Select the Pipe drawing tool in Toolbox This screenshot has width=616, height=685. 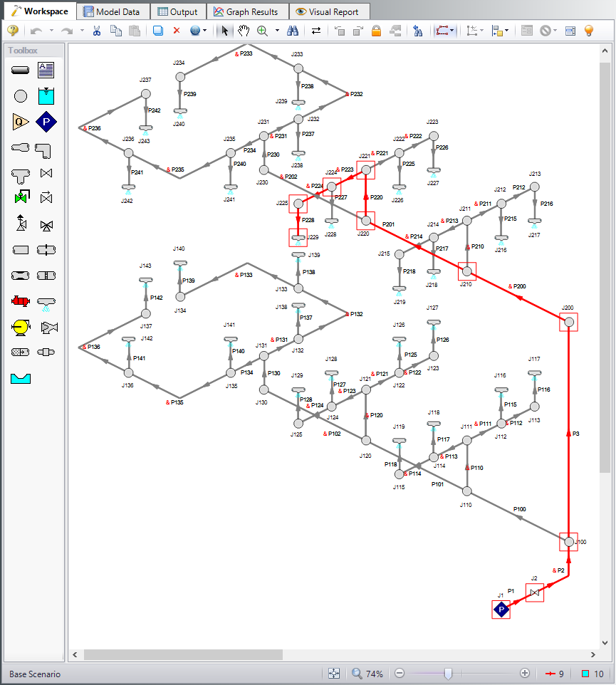[x=21, y=70]
